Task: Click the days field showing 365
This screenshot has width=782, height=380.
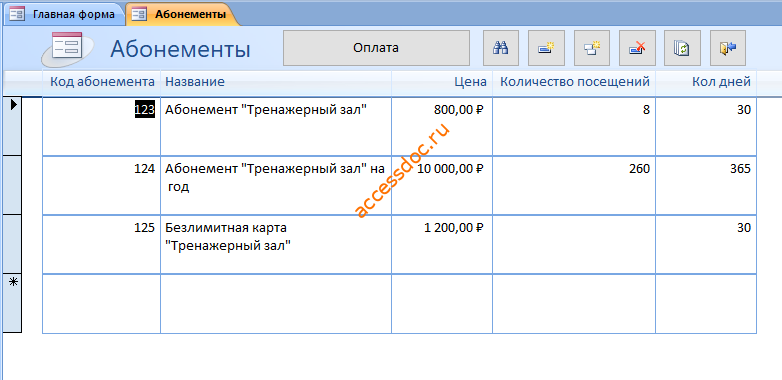Action: 706,186
